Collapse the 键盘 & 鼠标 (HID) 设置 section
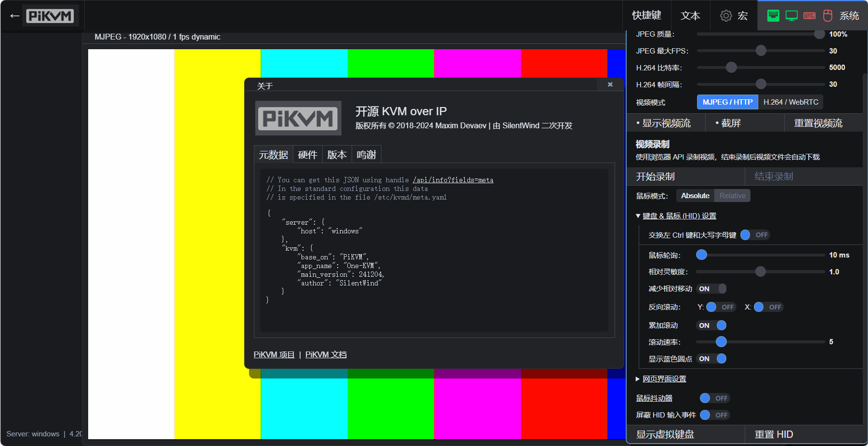Viewport: 868px width, 446px height. pos(679,216)
